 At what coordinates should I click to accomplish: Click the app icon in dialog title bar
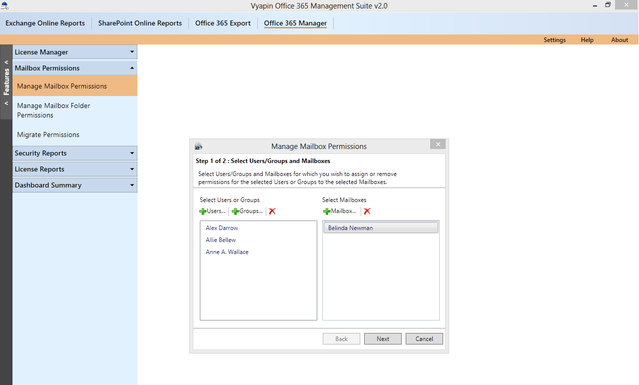198,146
